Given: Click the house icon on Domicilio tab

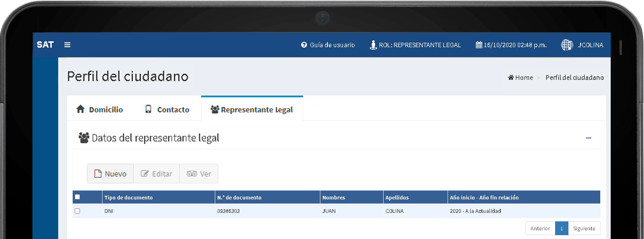Looking at the screenshot, I should click(x=80, y=109).
